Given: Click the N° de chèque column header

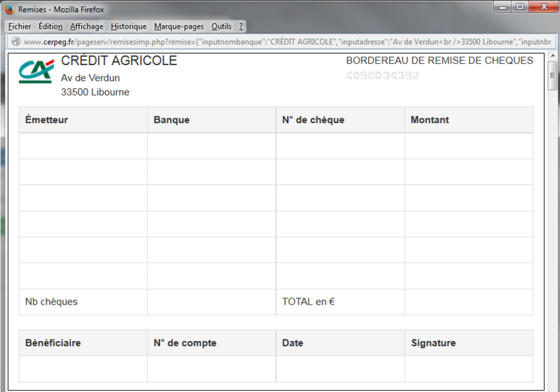Looking at the screenshot, I should coord(340,120).
